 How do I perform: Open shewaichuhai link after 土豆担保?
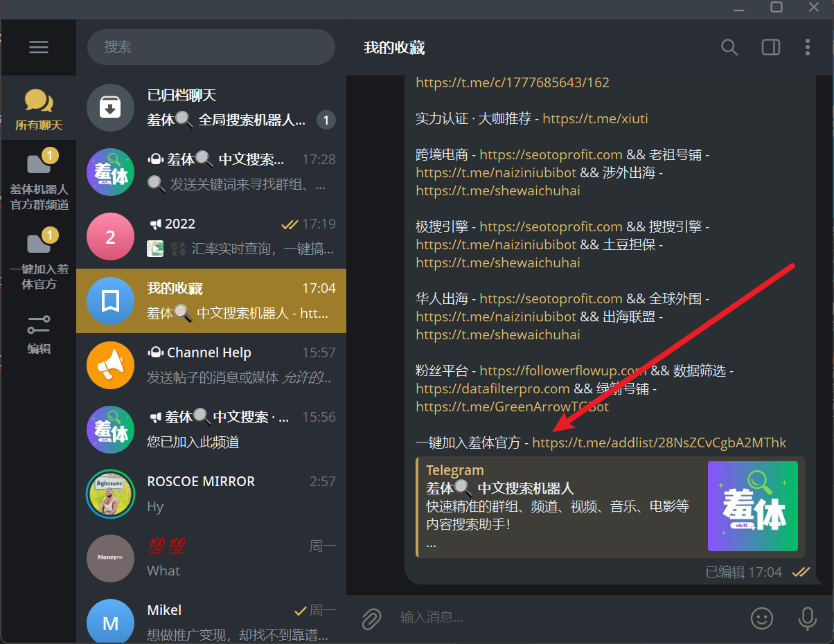[x=498, y=262]
